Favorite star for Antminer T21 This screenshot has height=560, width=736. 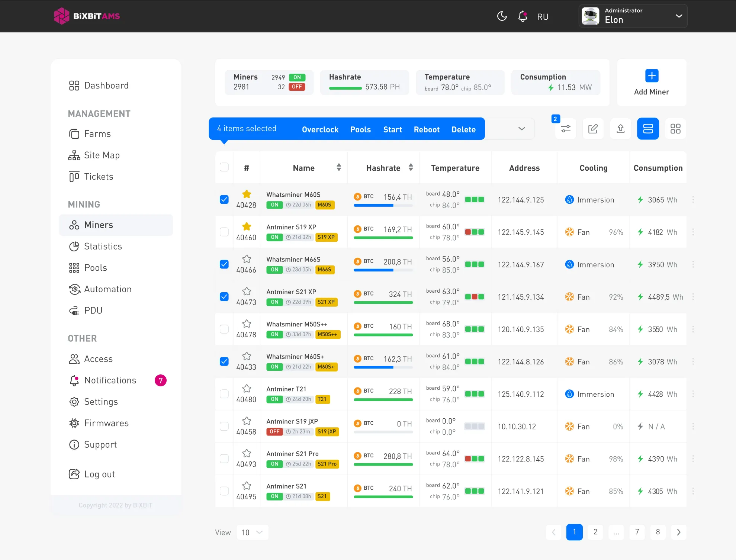[x=247, y=389]
